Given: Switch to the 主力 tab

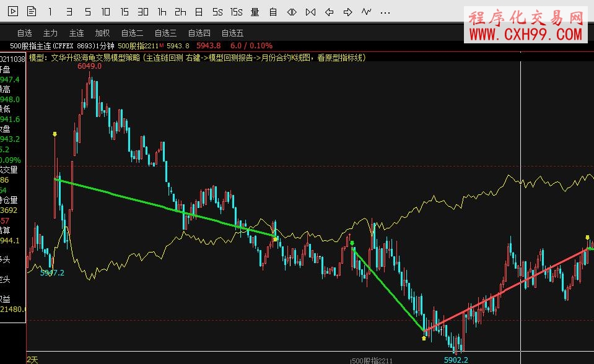Looking at the screenshot, I should pyautogui.click(x=51, y=33).
